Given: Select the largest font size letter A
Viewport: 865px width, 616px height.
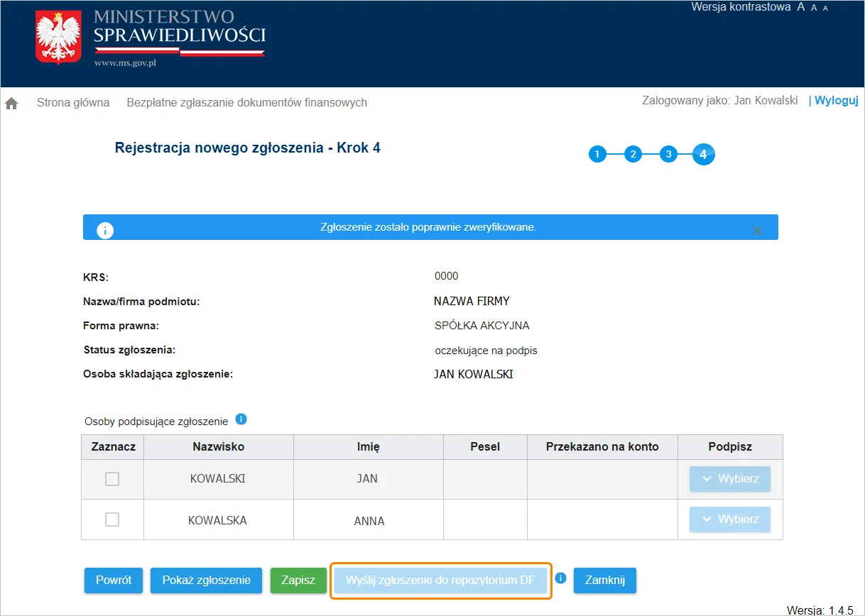Looking at the screenshot, I should pos(800,6).
